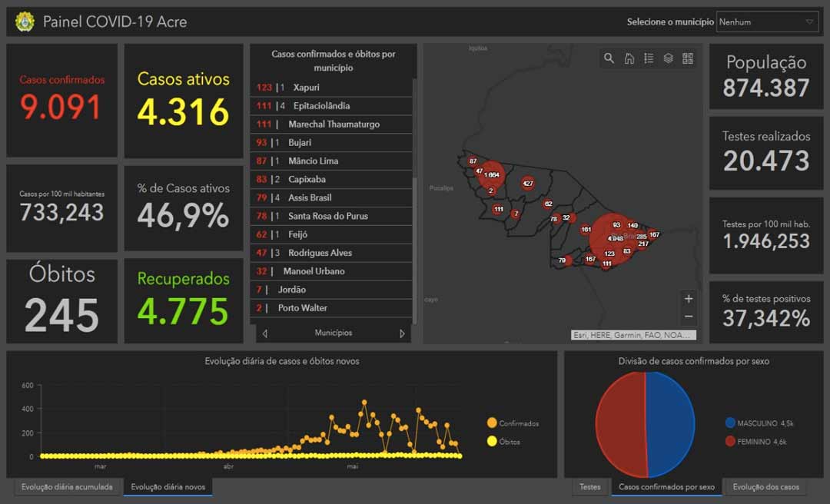Open the map search tool

609,58
